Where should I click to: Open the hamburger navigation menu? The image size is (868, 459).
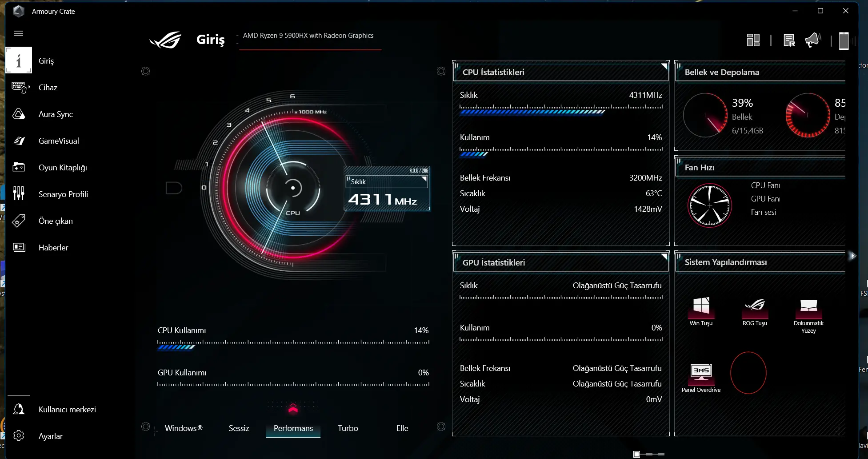pos(19,33)
